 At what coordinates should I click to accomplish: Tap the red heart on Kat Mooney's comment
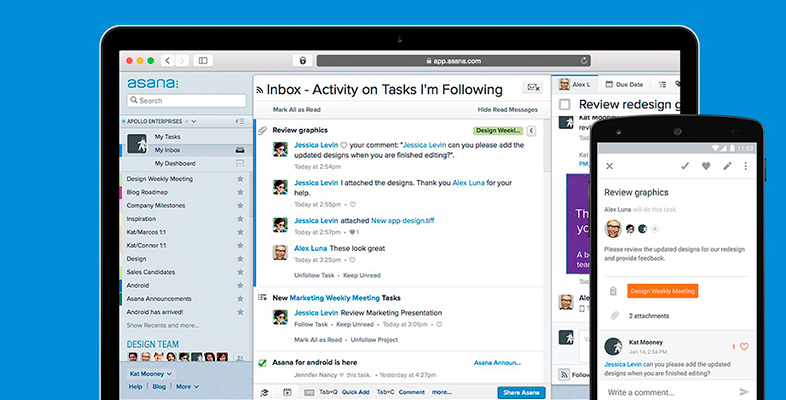744,346
